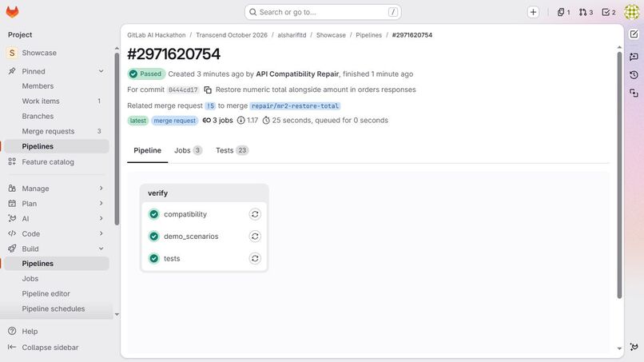The height and width of the screenshot is (362, 644).
Task: Open the user avatar menu
Action: [x=632, y=12]
